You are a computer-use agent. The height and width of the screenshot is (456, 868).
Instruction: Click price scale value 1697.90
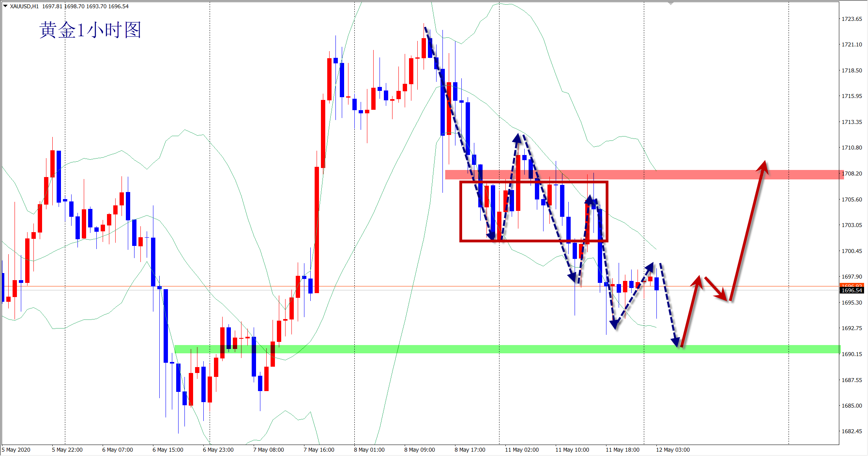click(851, 277)
